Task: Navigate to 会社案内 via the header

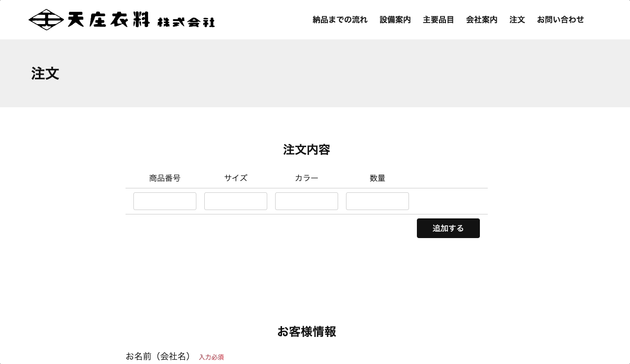Action: (x=482, y=20)
